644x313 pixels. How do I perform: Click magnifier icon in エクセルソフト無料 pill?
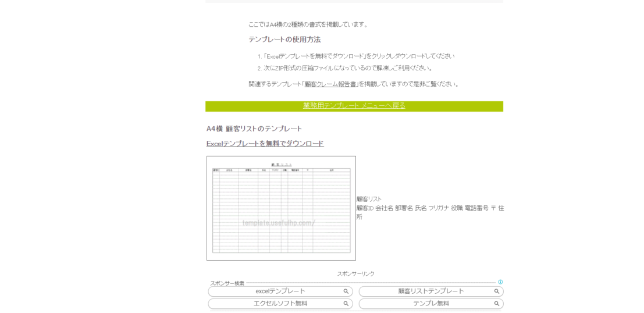click(x=346, y=304)
